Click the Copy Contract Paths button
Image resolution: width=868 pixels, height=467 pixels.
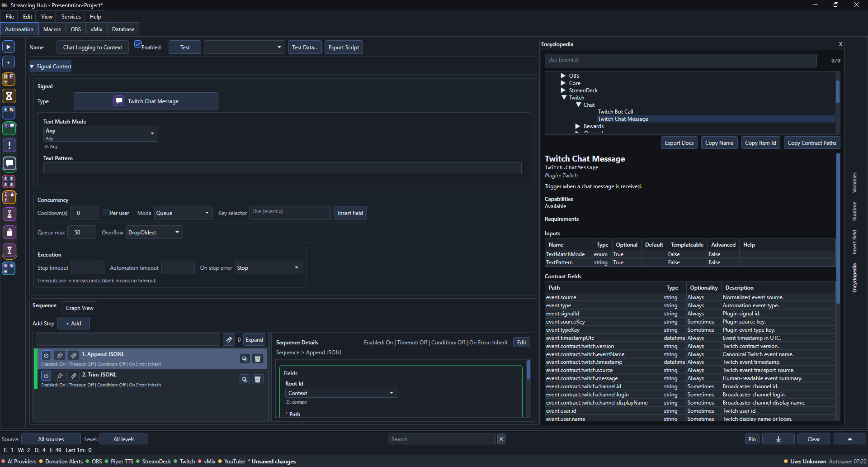click(x=812, y=143)
